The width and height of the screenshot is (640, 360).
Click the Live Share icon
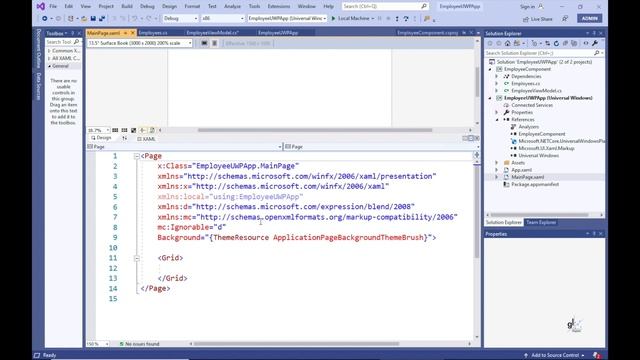[x=526, y=19]
